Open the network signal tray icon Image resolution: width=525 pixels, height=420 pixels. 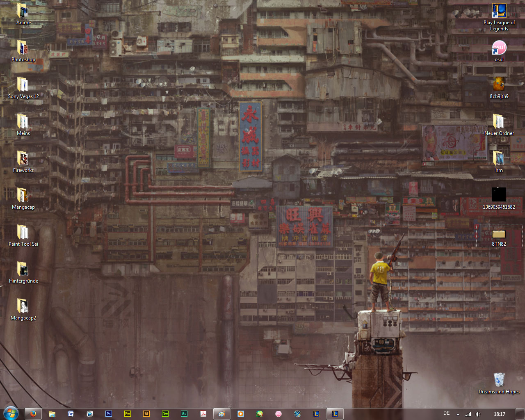point(468,414)
